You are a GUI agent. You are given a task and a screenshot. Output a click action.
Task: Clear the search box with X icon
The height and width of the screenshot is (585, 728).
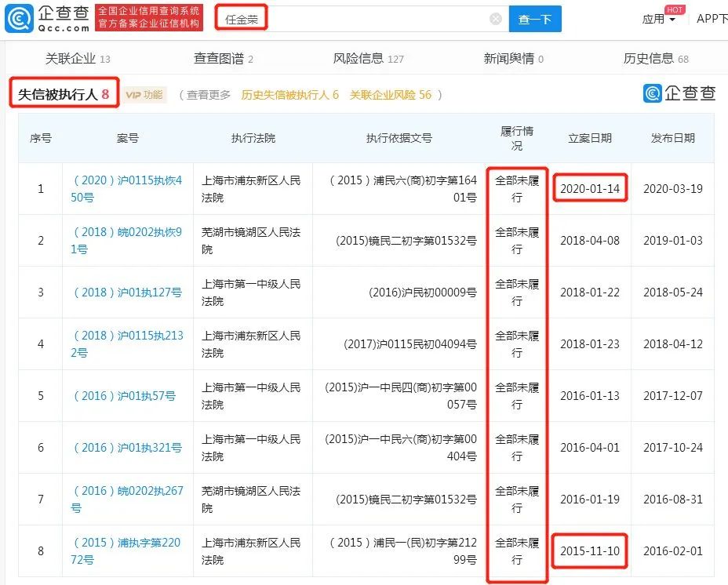coord(496,19)
